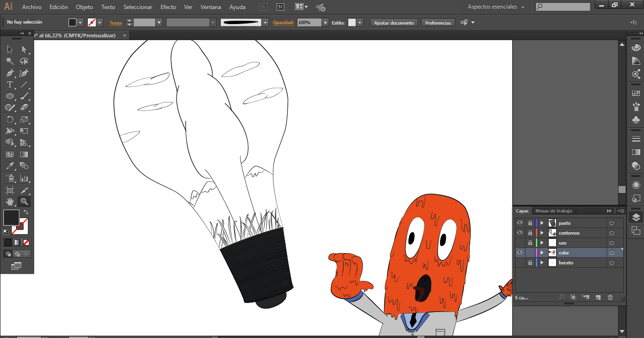Expand the color layer contents
The width and height of the screenshot is (644, 338).
[542, 253]
